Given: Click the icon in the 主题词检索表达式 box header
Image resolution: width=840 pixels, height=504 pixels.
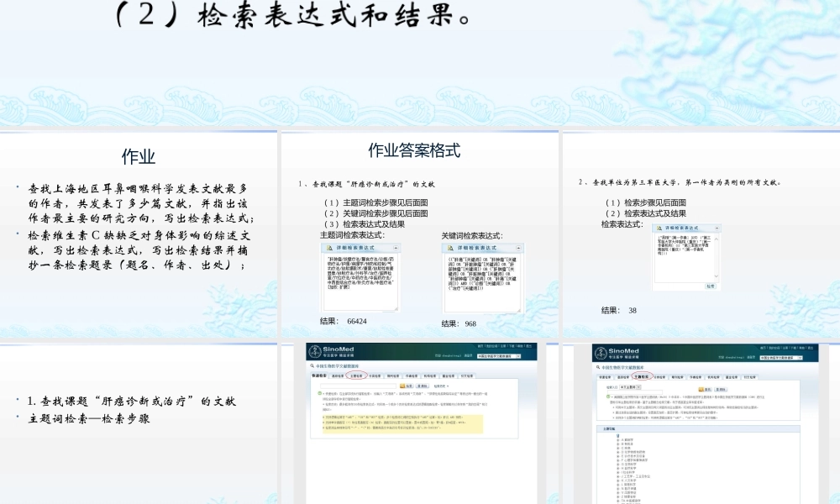Looking at the screenshot, I should click(329, 249).
